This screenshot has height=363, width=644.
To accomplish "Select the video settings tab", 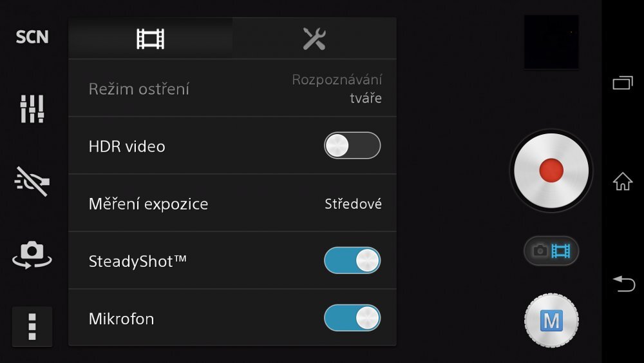I will tap(151, 39).
